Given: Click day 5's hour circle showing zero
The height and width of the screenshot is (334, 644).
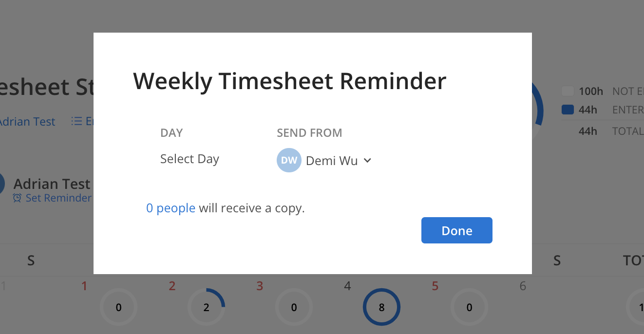Looking at the screenshot, I should (469, 307).
